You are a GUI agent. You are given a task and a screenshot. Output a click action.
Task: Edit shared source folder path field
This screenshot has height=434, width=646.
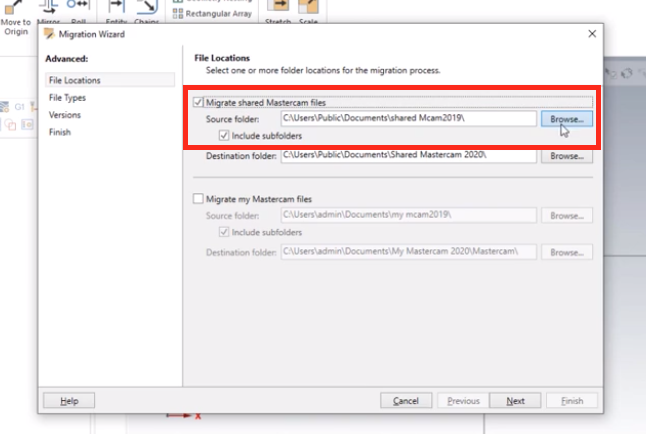click(x=409, y=119)
